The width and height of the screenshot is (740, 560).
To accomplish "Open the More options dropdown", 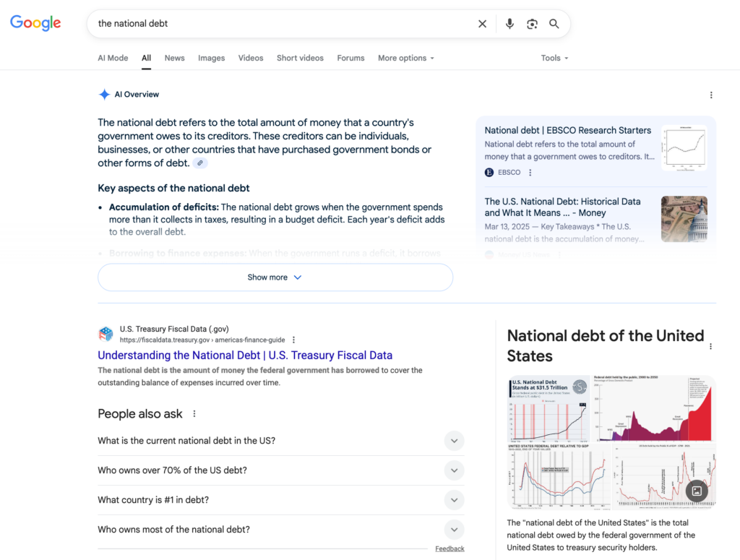I will [x=406, y=58].
